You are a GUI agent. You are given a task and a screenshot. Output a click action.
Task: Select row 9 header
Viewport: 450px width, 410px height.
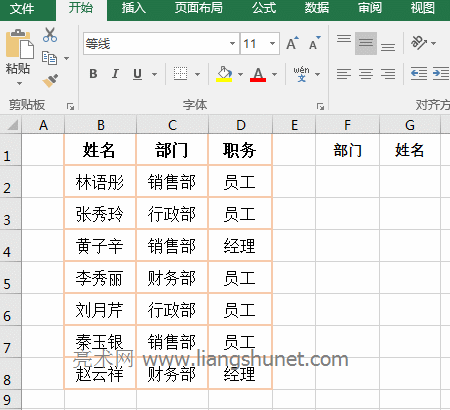tap(10, 400)
